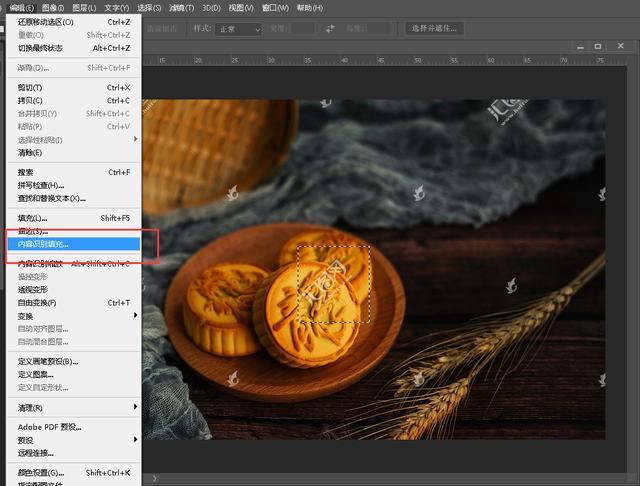Open the 文字(Y) menu
Image resolution: width=640 pixels, height=486 pixels.
click(116, 8)
